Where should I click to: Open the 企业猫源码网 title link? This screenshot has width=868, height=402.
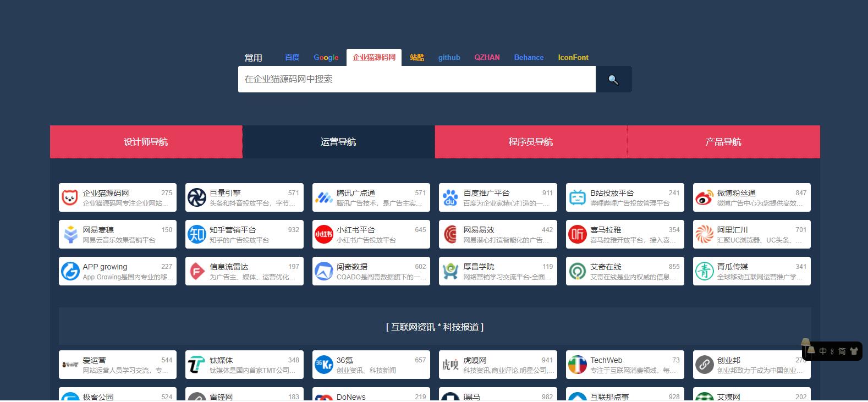[106, 193]
